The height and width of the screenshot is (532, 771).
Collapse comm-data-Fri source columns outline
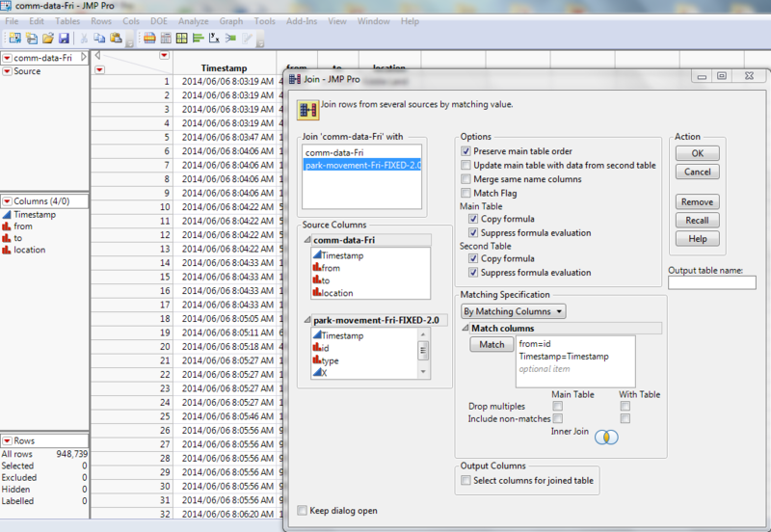point(307,240)
